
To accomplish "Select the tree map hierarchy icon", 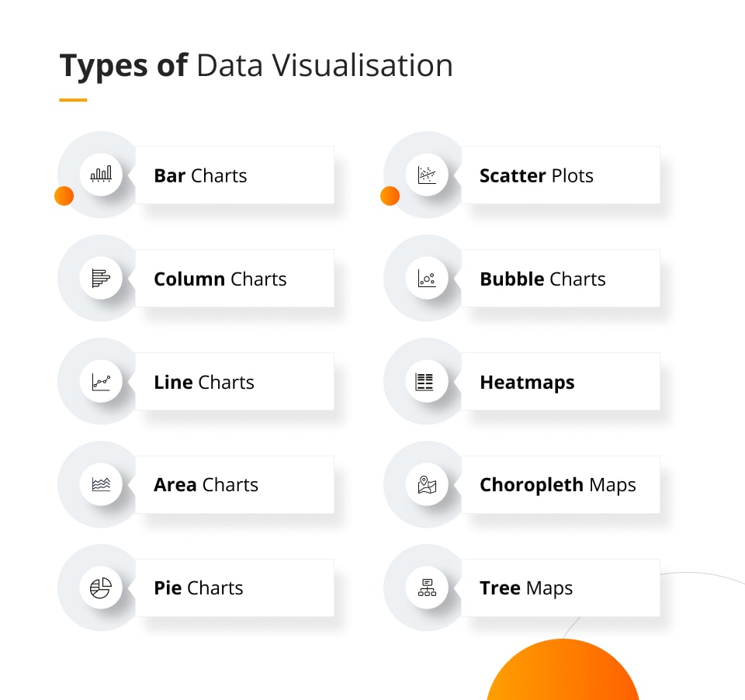I will [x=427, y=587].
